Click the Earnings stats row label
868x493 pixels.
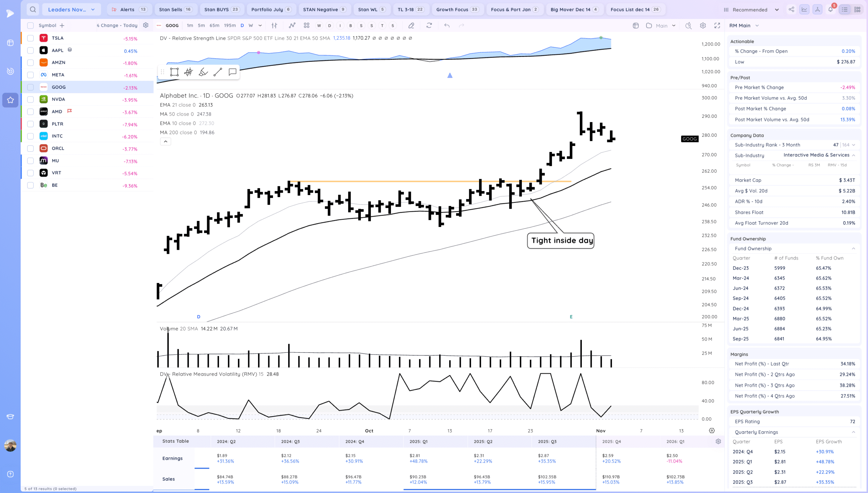(172, 458)
